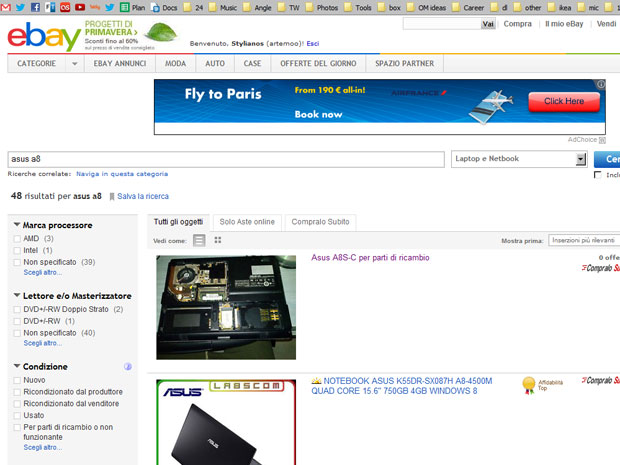This screenshot has height=465, width=620.
Task: Open the Photos bookmarks folder
Action: [321, 8]
